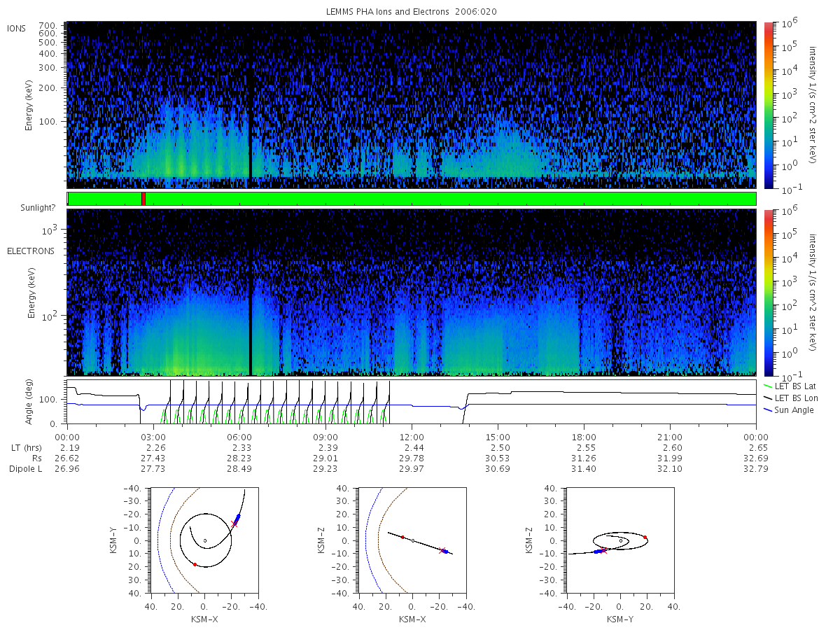840x630 pixels.
Task: Click the Rs value '26.62'
Action: [x=67, y=458]
